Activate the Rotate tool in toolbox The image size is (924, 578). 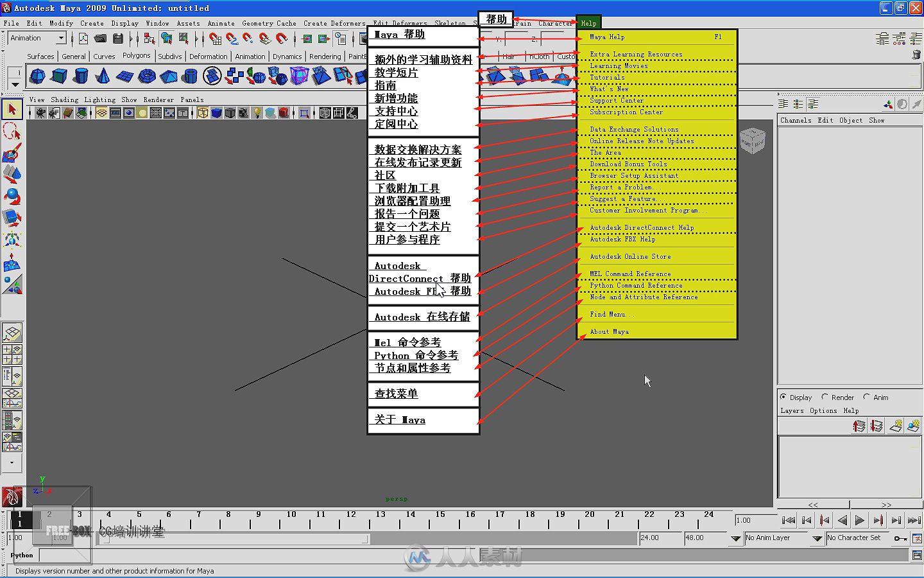coord(12,196)
